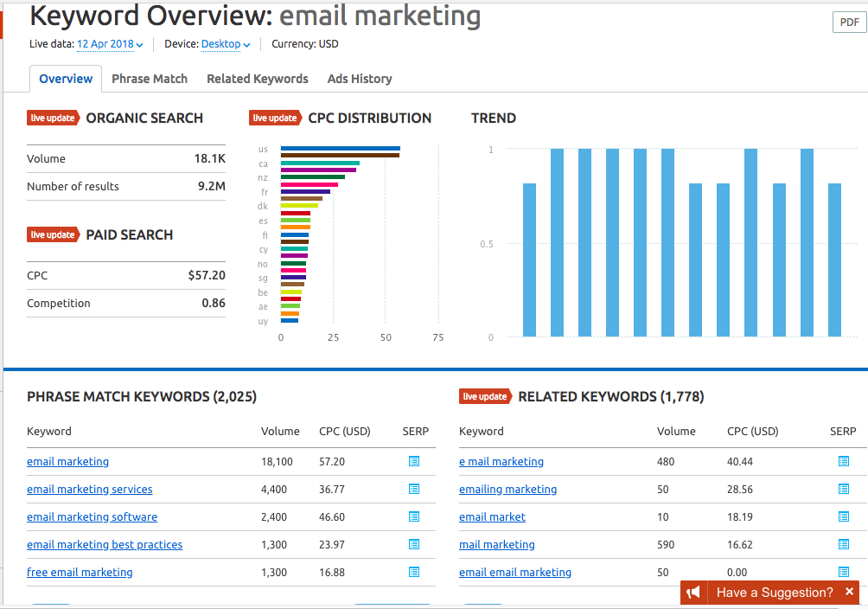Open the SERP view for "email marketing"
Image resolution: width=868 pixels, height=609 pixels.
pos(413,461)
